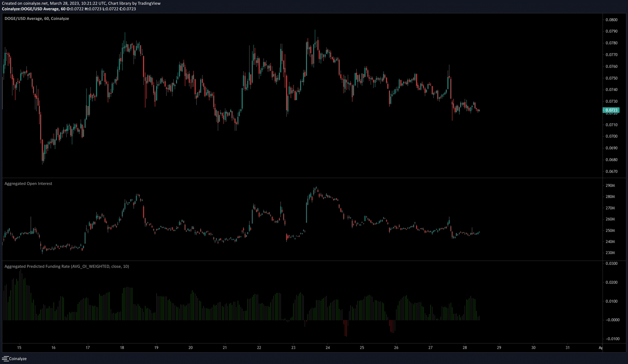Click the Coinalyze watermark text beside the logo
628x364 pixels.
[18, 359]
